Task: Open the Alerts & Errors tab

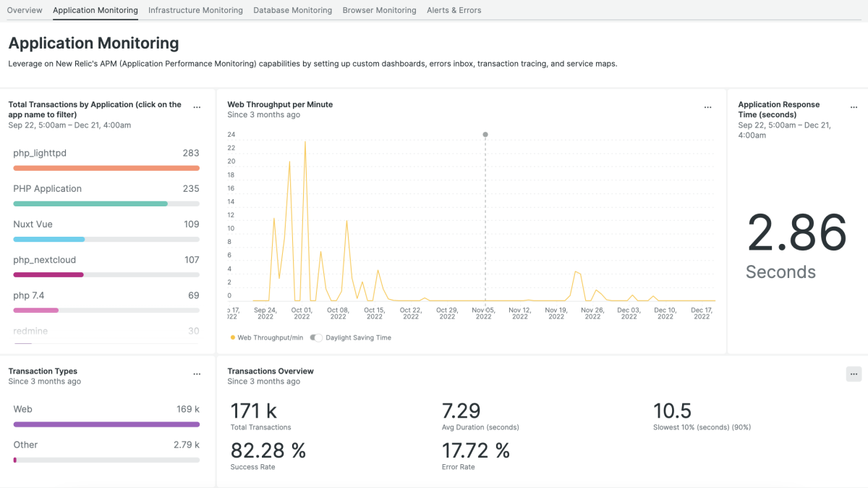Action: (454, 10)
